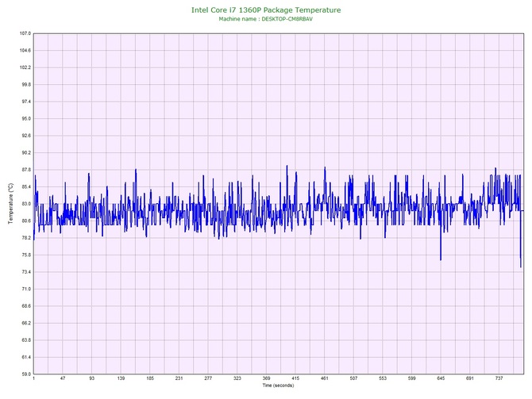Click the temperature dip near 645 seconds

tap(441, 259)
